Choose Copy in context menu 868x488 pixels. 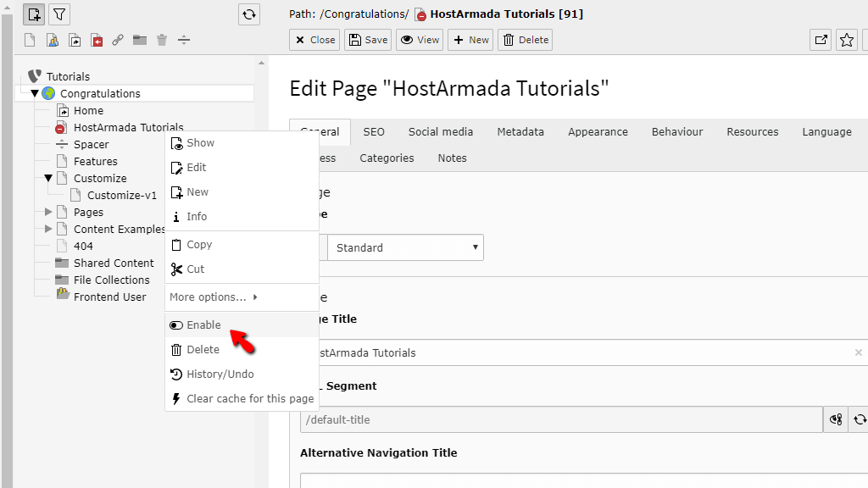pos(242,245)
